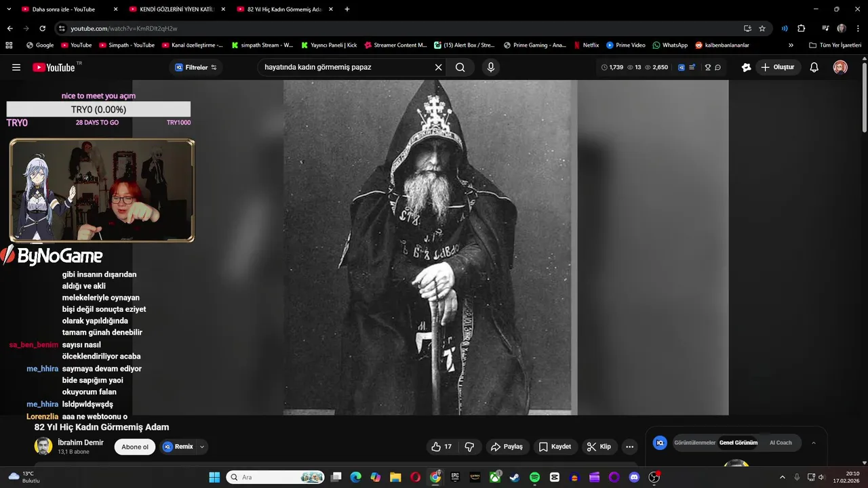Image resolution: width=868 pixels, height=488 pixels.
Task: Subscribe with the Abone ol button
Action: (135, 447)
